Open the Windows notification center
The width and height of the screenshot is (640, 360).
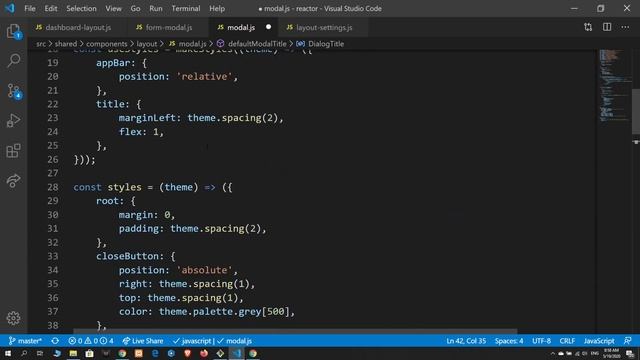[630, 353]
